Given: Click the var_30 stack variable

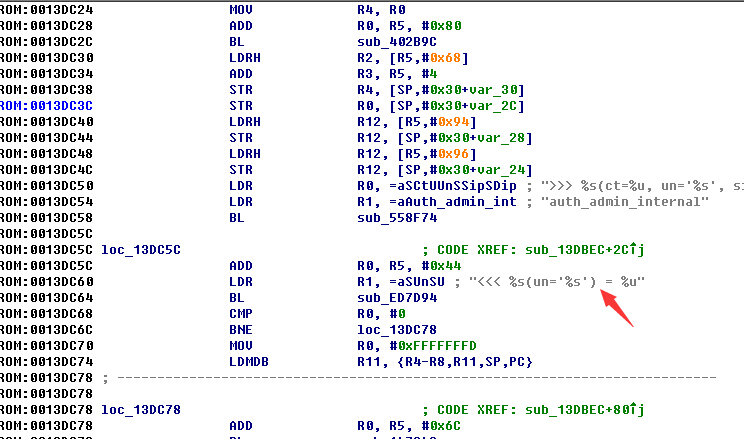Looking at the screenshot, I should pos(493,90).
